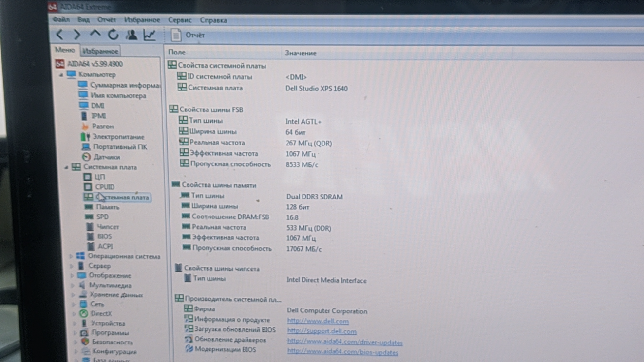Expand the Отображение branch
This screenshot has height=362, width=644.
pyautogui.click(x=72, y=276)
